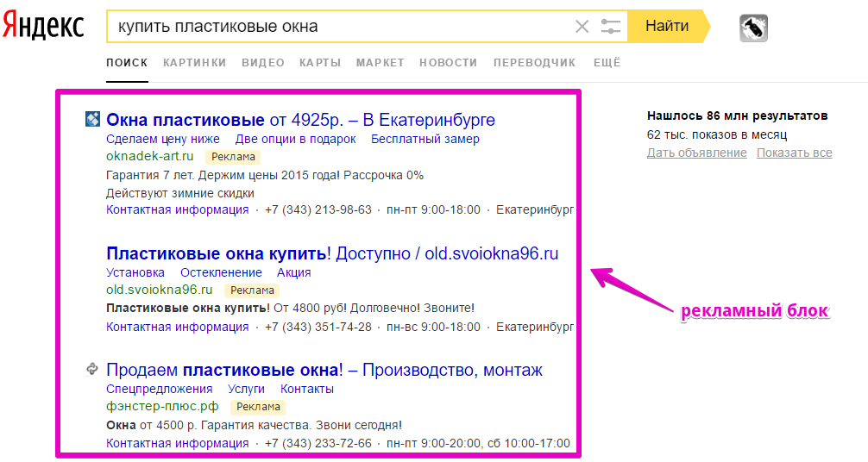Open the oknadek-art.ru domain link

point(150,156)
